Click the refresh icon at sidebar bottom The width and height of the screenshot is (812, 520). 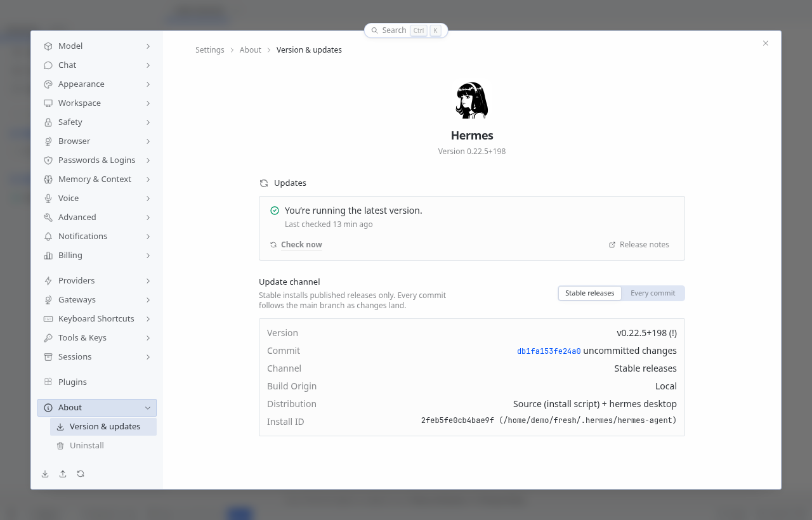tap(81, 474)
